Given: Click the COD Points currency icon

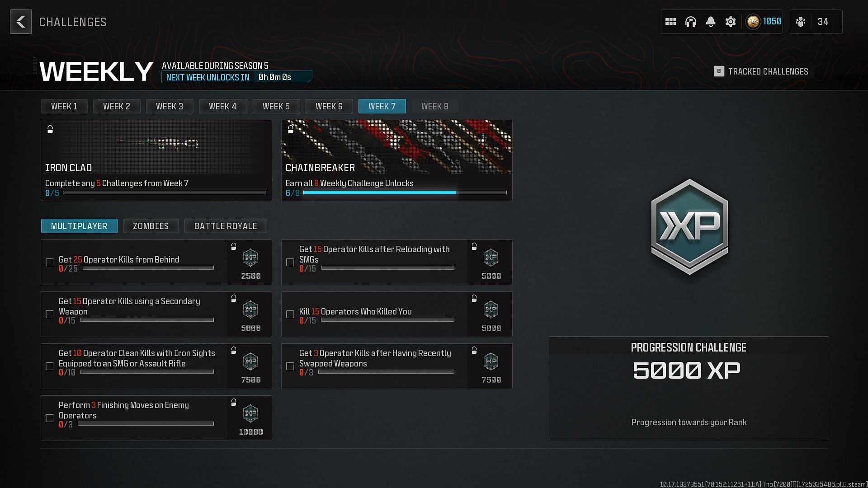Looking at the screenshot, I should coord(752,21).
